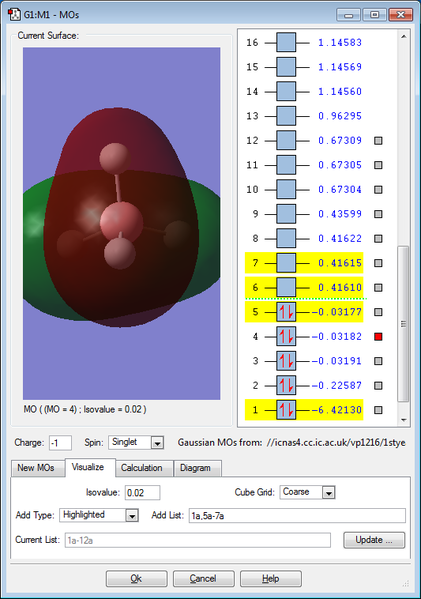Click the orbital box of MO 14
The width and height of the screenshot is (421, 599).
(286, 91)
